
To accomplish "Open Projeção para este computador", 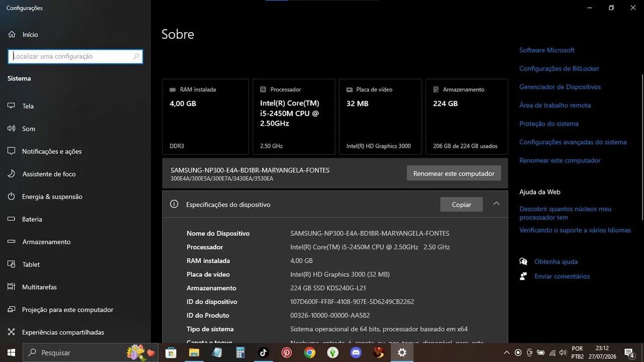I will (67, 310).
